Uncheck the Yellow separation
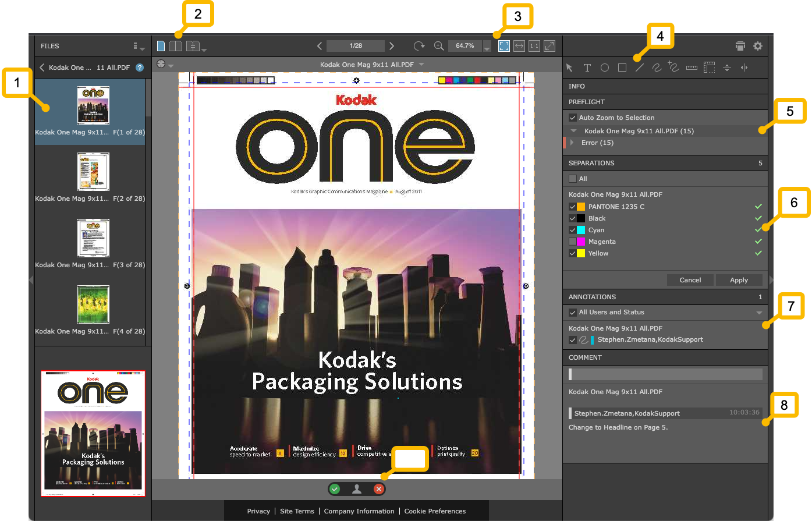This screenshot has width=812, height=521. coord(573,253)
